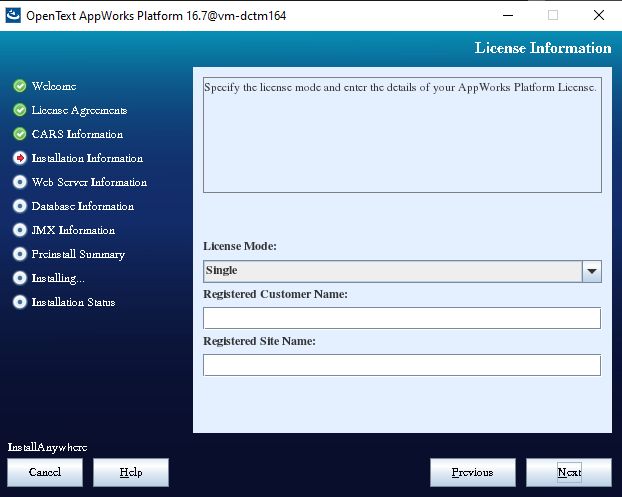
Task: Click the red arrow icon for Installation Information
Action: (x=20, y=158)
